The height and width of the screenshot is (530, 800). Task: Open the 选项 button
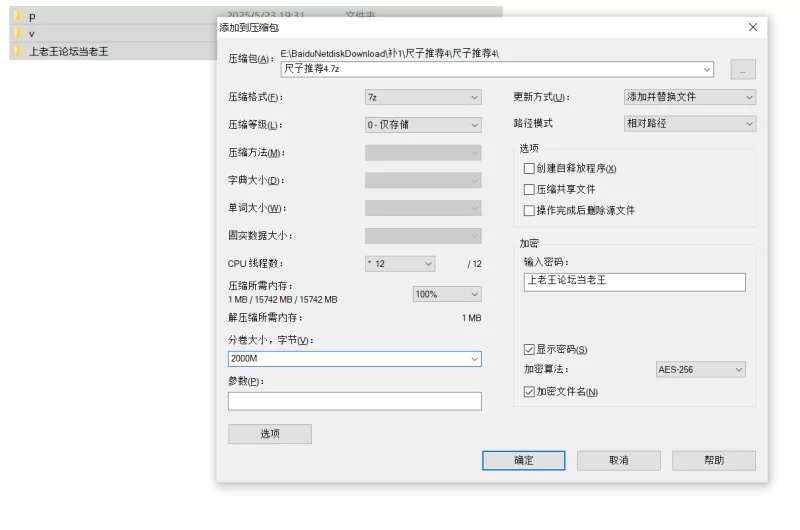(270, 434)
